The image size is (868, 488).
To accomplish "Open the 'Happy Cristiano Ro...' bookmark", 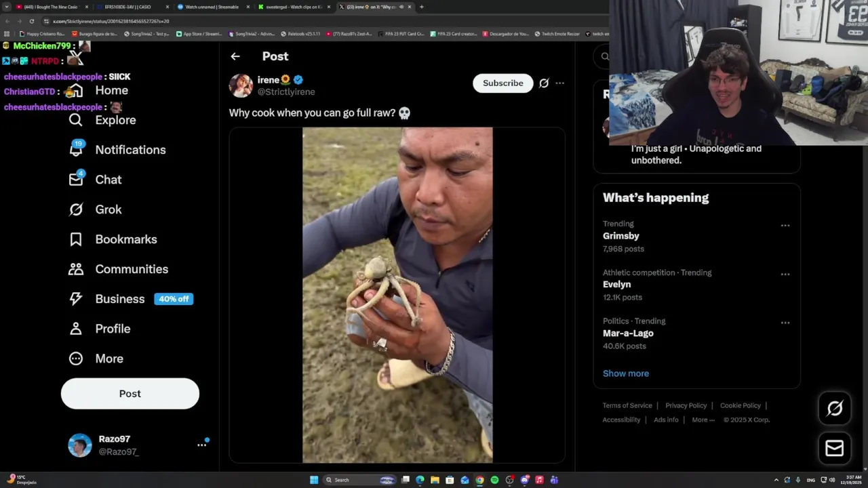I will (42, 34).
